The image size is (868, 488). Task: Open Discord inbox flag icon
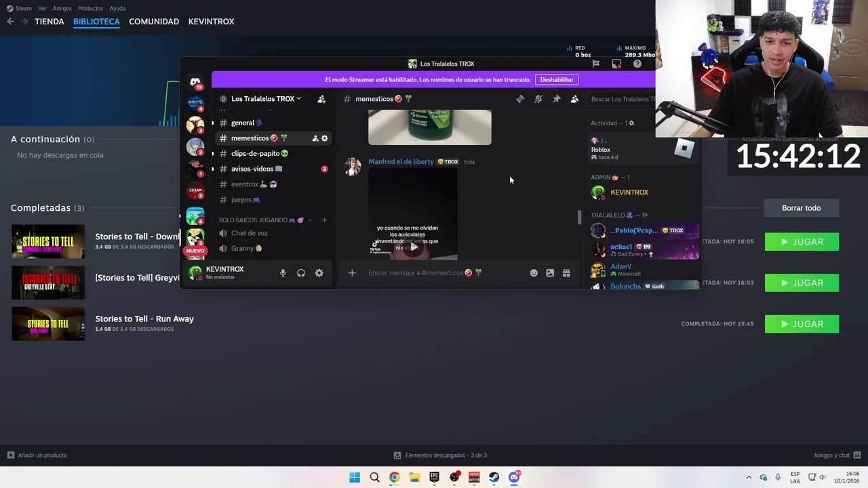click(595, 64)
